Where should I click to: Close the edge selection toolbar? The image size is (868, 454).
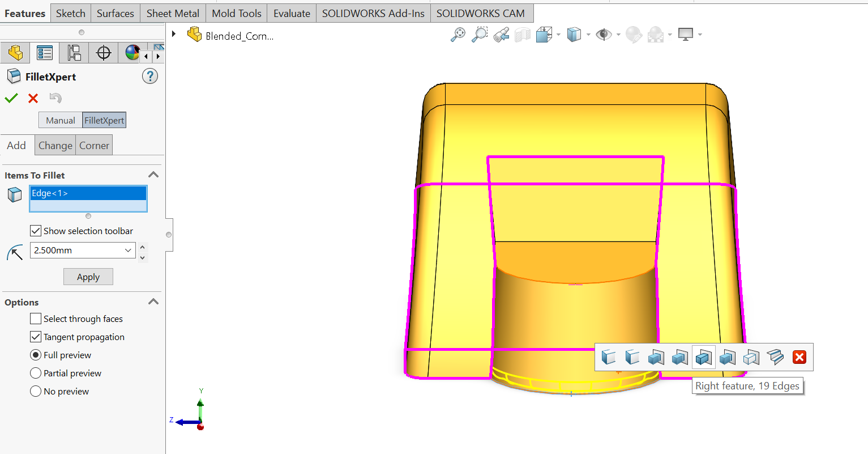point(799,357)
